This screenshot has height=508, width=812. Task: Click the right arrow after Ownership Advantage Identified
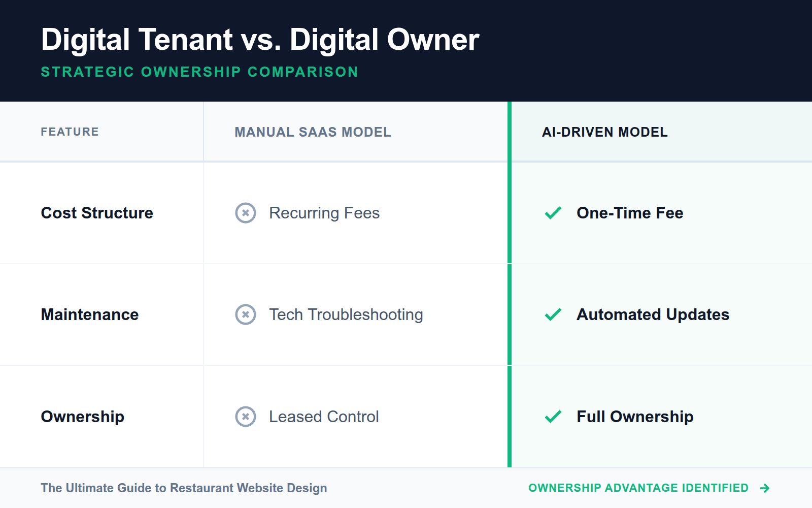tap(764, 488)
